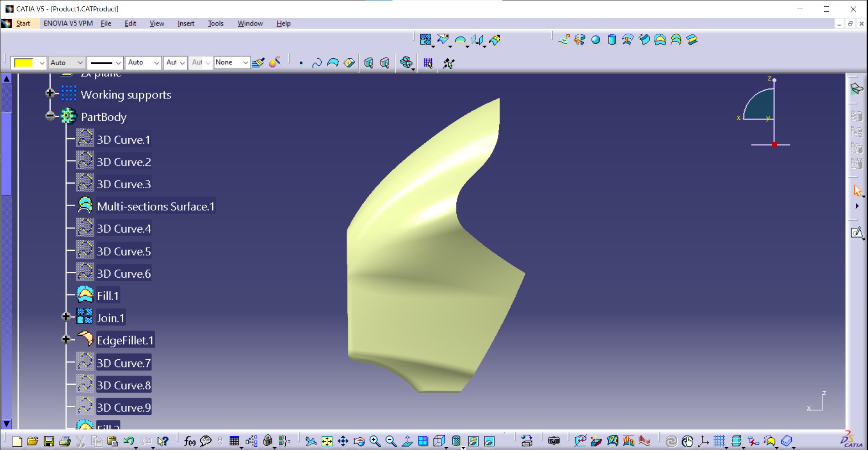The width and height of the screenshot is (868, 450).
Task: Select 3D Curve.1 in the tree
Action: point(123,140)
